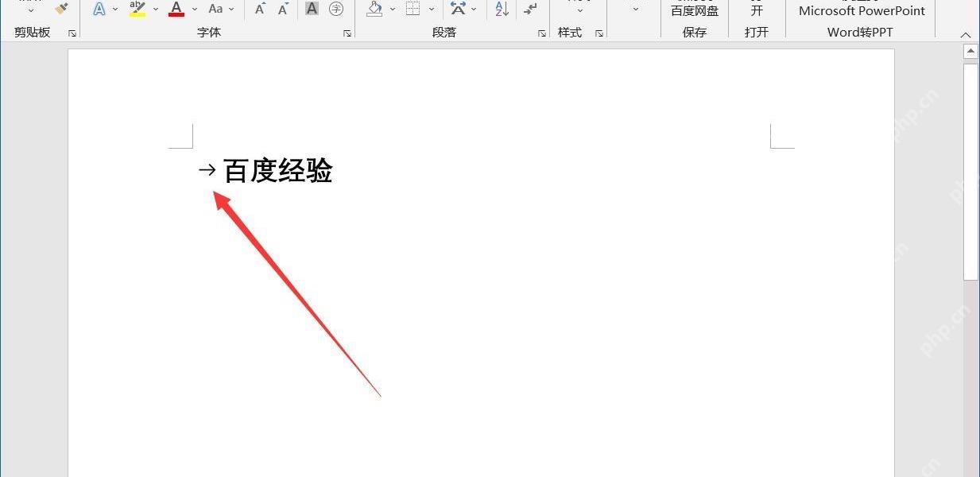The height and width of the screenshot is (477, 980).
Task: Open Shading dropdown arrow
Action: pyautogui.click(x=392, y=10)
